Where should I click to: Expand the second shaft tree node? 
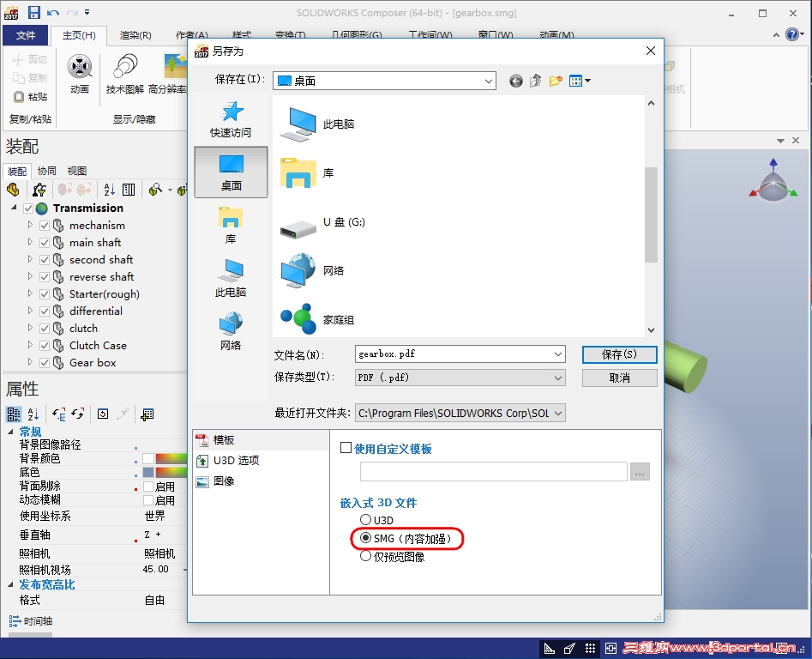30,259
